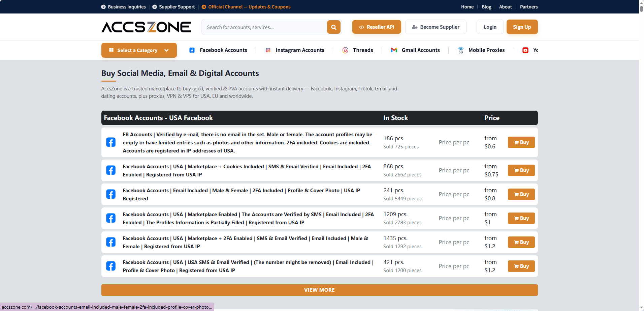Image resolution: width=644 pixels, height=311 pixels.
Task: Buy the 421 pcs. USA SMS Verified item
Action: coord(521,266)
